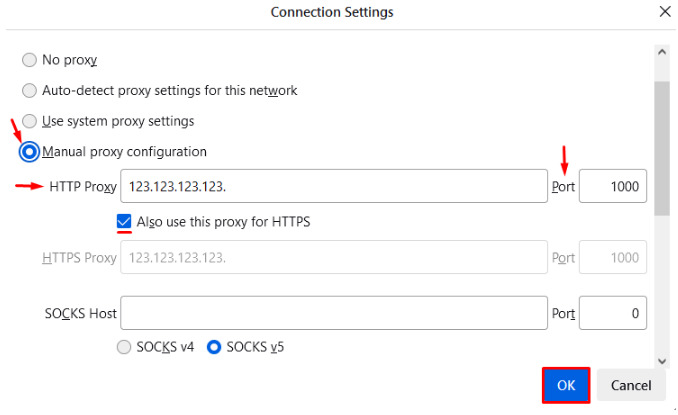Select Use system proxy settings radio

pos(29,121)
